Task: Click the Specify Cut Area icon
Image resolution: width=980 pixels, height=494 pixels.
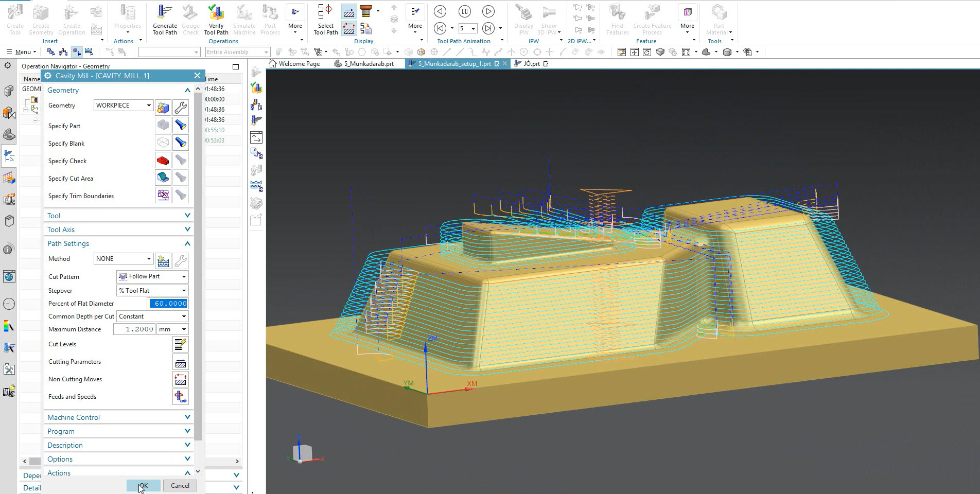Action: (x=163, y=178)
